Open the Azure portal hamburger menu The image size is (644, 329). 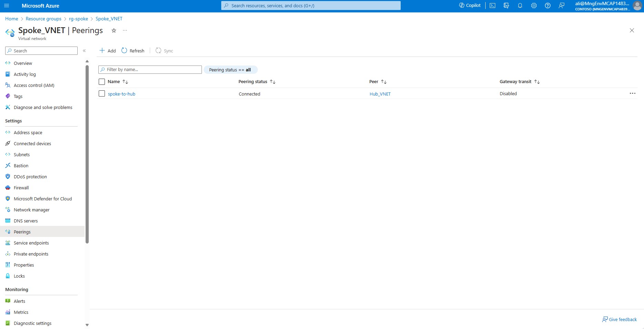click(7, 6)
